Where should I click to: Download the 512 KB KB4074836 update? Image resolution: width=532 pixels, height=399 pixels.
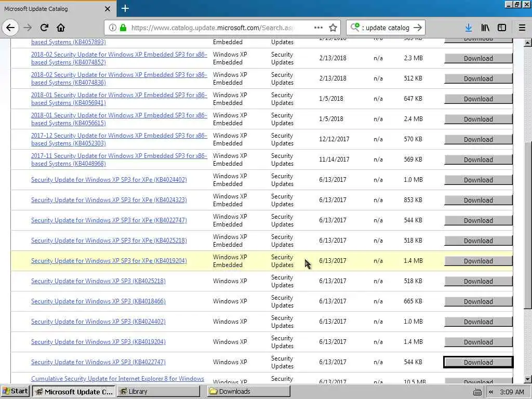[478, 79]
